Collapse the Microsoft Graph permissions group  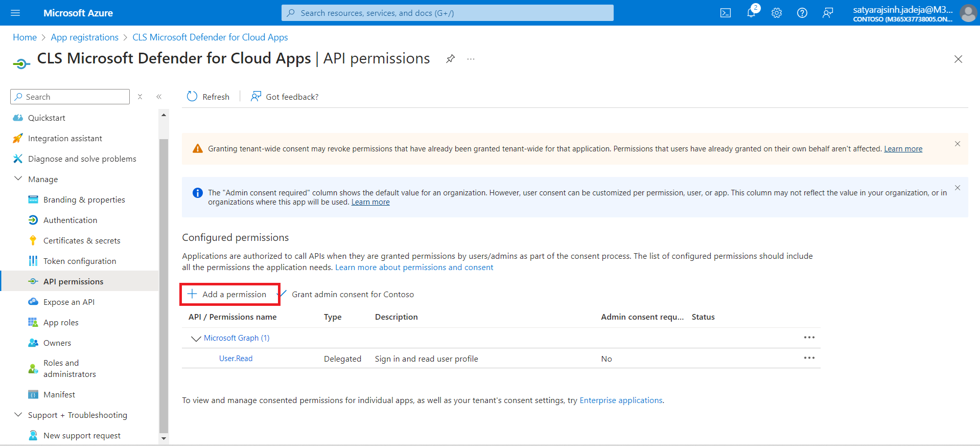196,338
